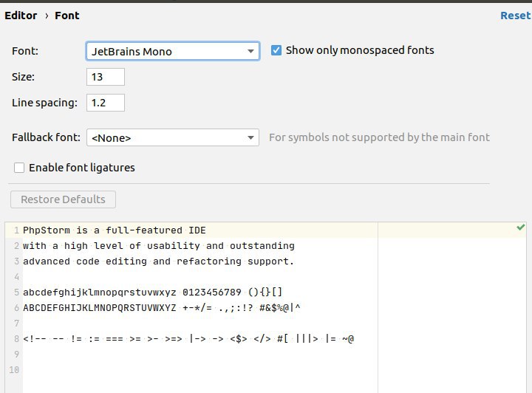The height and width of the screenshot is (393, 532).
Task: Click preview line 'advanced code editing and refactoring support.'
Action: click(158, 262)
